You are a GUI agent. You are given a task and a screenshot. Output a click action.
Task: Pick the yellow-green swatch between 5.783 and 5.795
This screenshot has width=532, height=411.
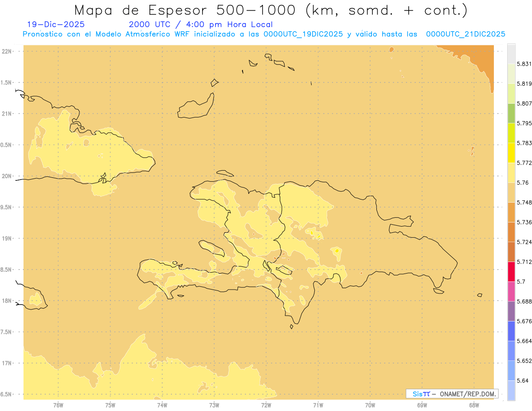[x=511, y=133]
